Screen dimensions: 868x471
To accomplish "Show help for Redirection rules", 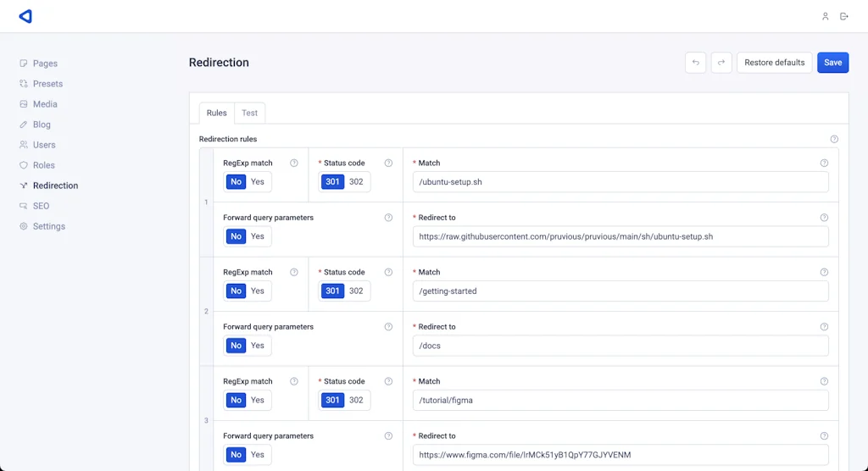I will (834, 139).
